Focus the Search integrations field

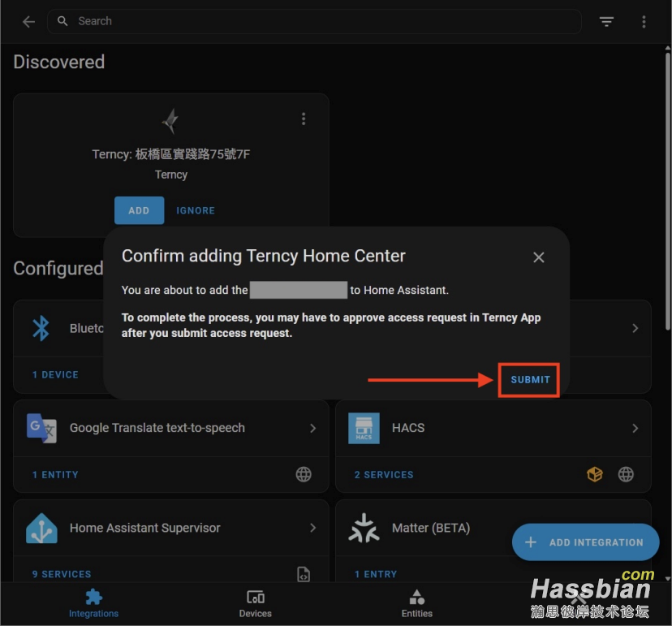point(314,21)
